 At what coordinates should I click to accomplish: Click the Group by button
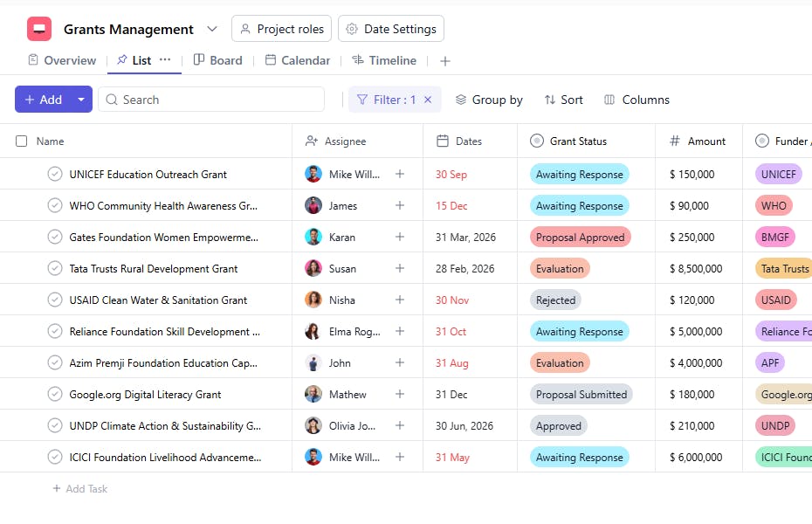click(489, 100)
